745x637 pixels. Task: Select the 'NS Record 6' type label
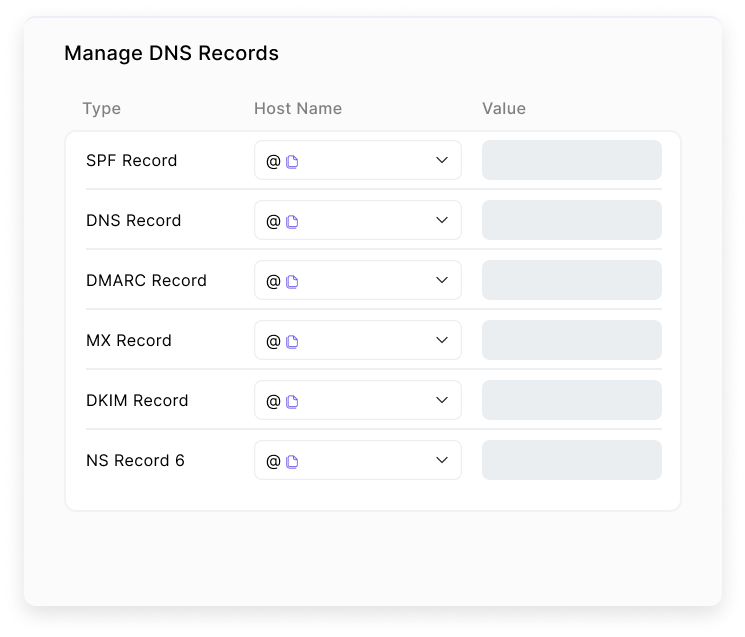(x=135, y=460)
